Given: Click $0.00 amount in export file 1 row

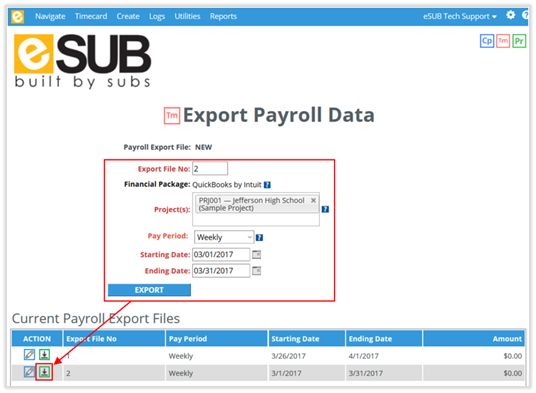Looking at the screenshot, I should [x=512, y=356].
